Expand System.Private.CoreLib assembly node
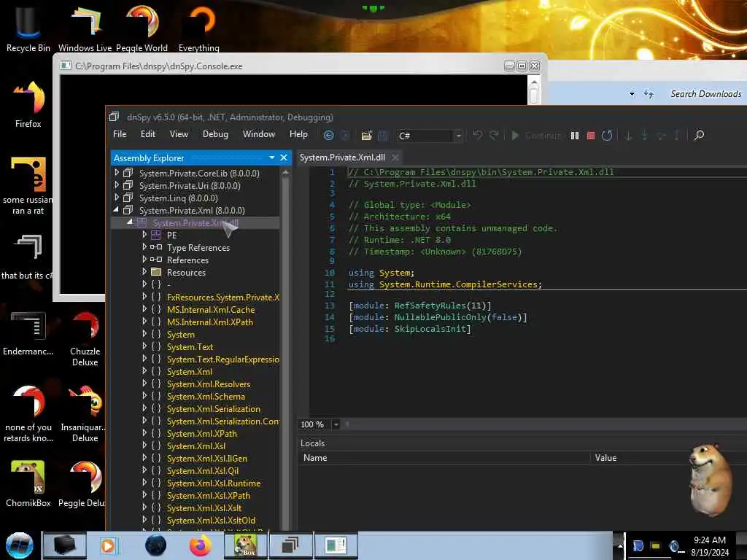 (x=117, y=172)
